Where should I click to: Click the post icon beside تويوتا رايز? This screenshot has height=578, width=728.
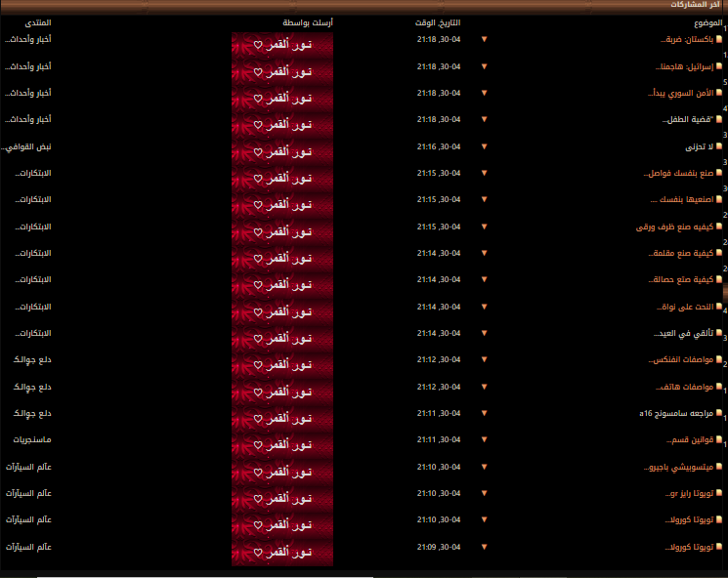point(719,493)
